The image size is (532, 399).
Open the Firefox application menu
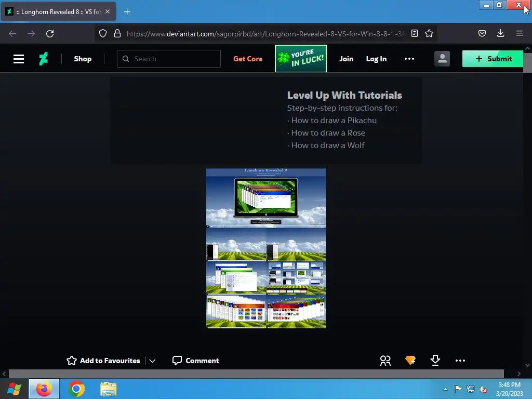519,34
